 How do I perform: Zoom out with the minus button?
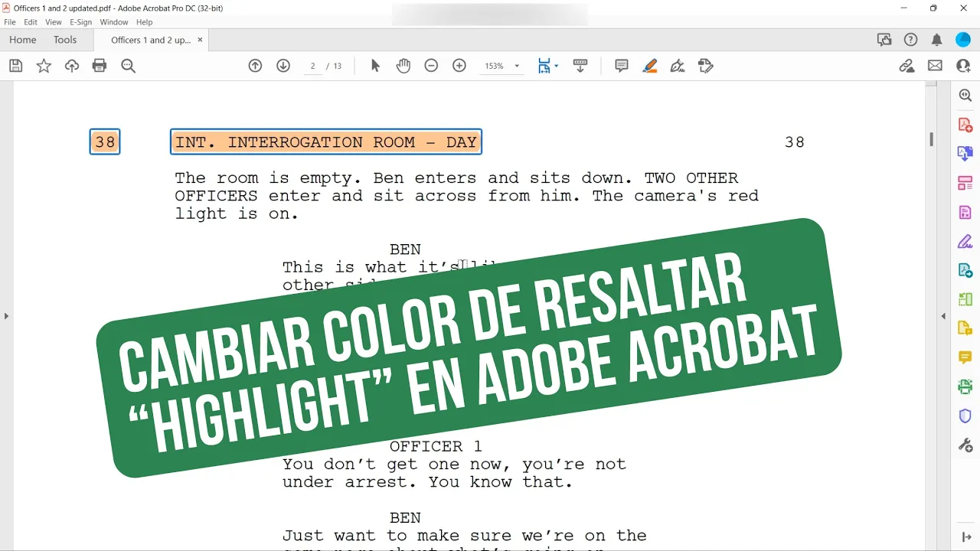[x=431, y=66]
